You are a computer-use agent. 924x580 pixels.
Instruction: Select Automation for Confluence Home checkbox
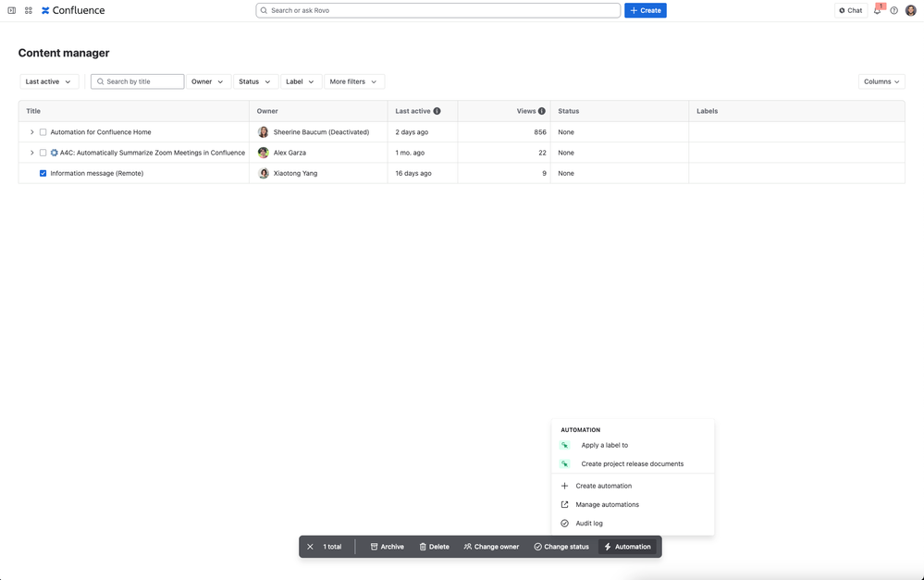pyautogui.click(x=43, y=132)
